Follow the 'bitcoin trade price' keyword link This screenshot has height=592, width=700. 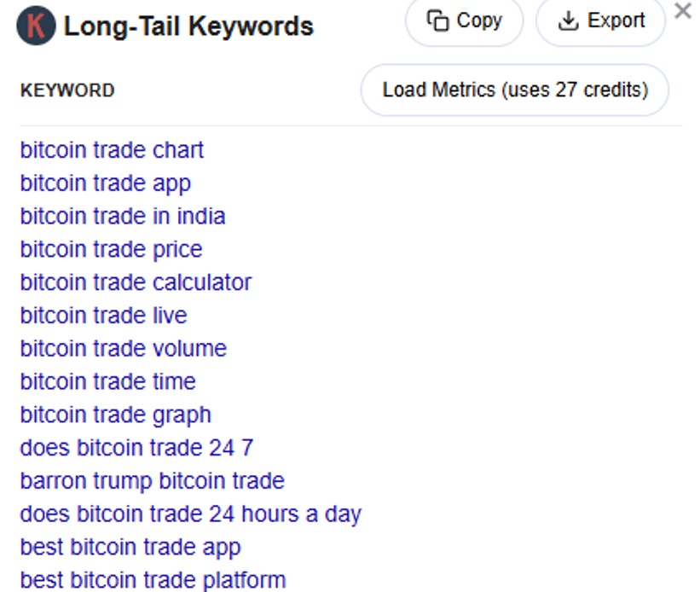coord(111,250)
